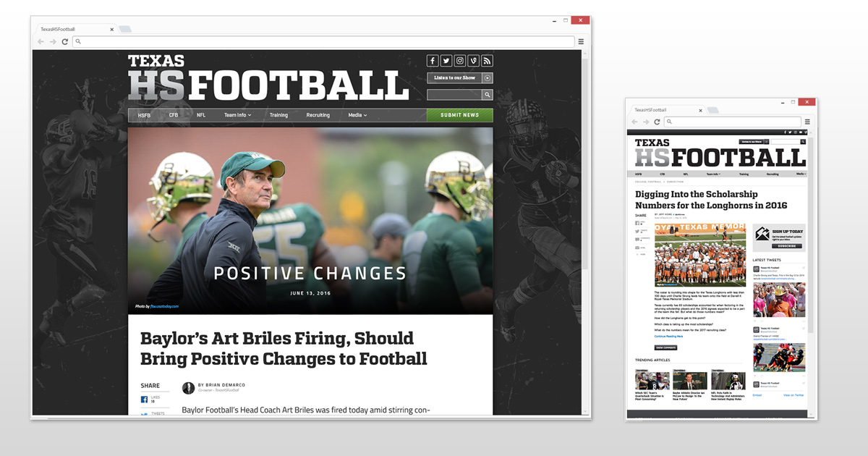Screen dimensions: 868x456
Task: Select HSFB in small window navigation bar
Action: point(638,174)
